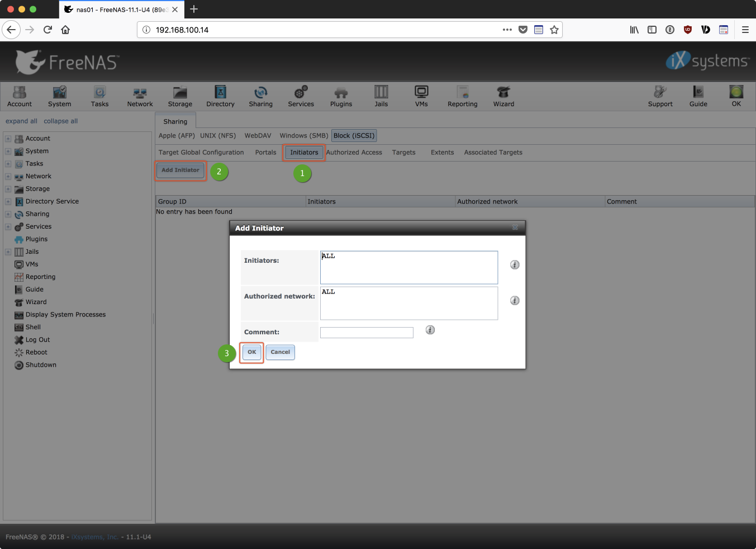Launch the Wizard from the toolbar
The image size is (756, 549).
tap(503, 96)
